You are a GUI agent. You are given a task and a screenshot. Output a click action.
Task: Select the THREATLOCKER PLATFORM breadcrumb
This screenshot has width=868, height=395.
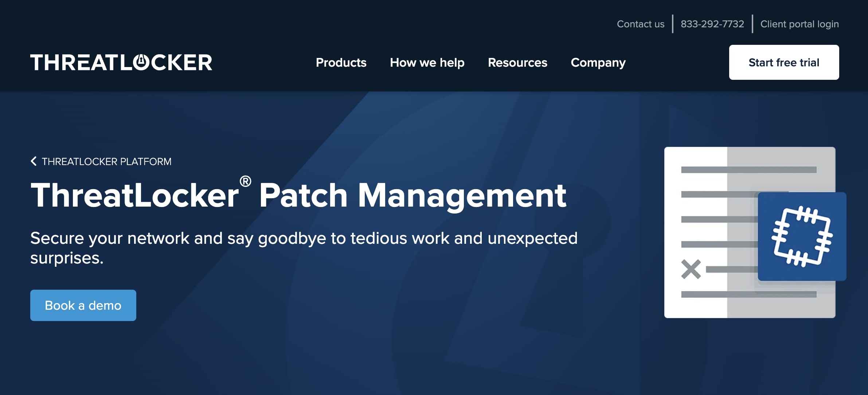(x=106, y=161)
